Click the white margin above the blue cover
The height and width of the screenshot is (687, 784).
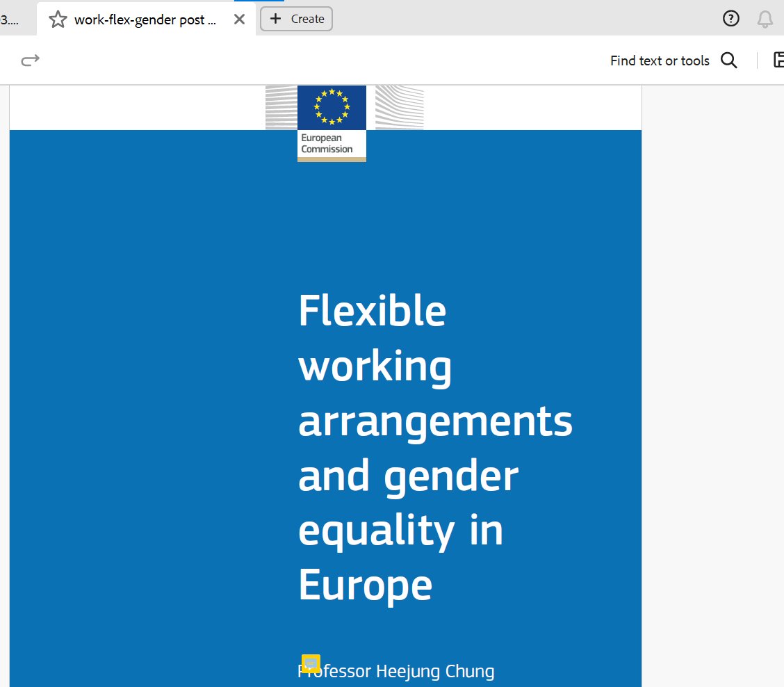(x=139, y=104)
